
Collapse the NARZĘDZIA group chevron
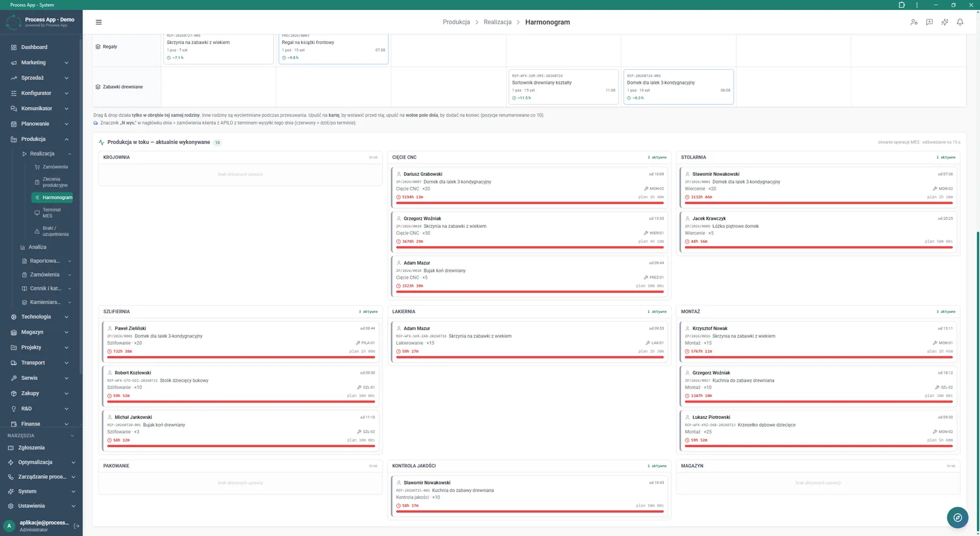[x=72, y=436]
